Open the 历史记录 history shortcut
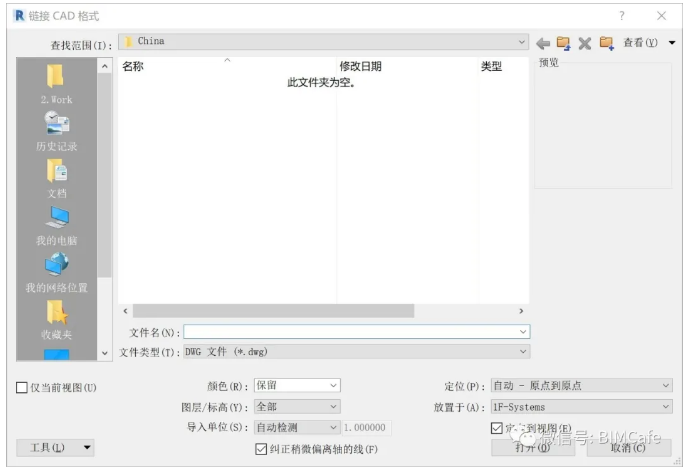Viewport: 687px width, 471px height. pos(56,131)
